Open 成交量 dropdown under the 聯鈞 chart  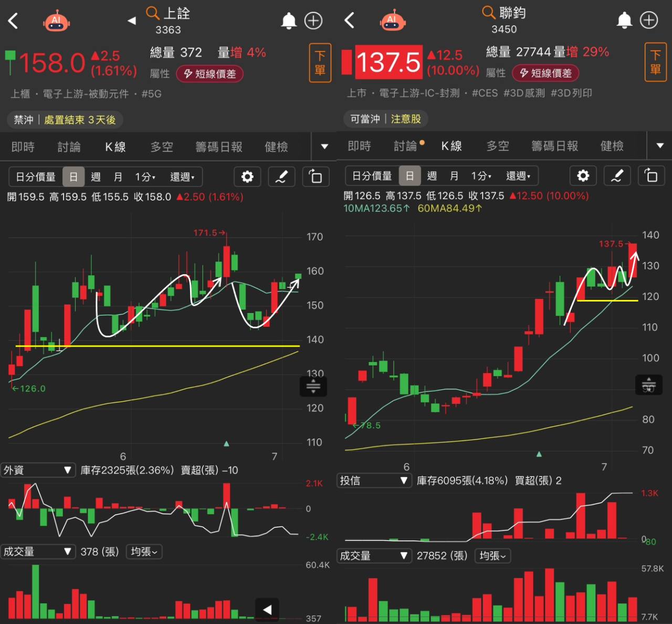(373, 556)
